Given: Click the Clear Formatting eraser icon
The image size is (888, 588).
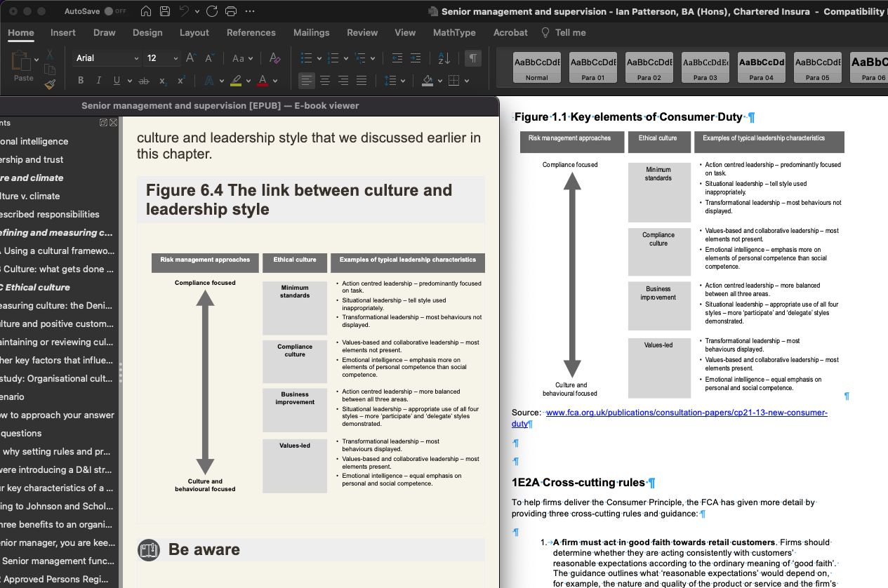Looking at the screenshot, I should [274, 58].
